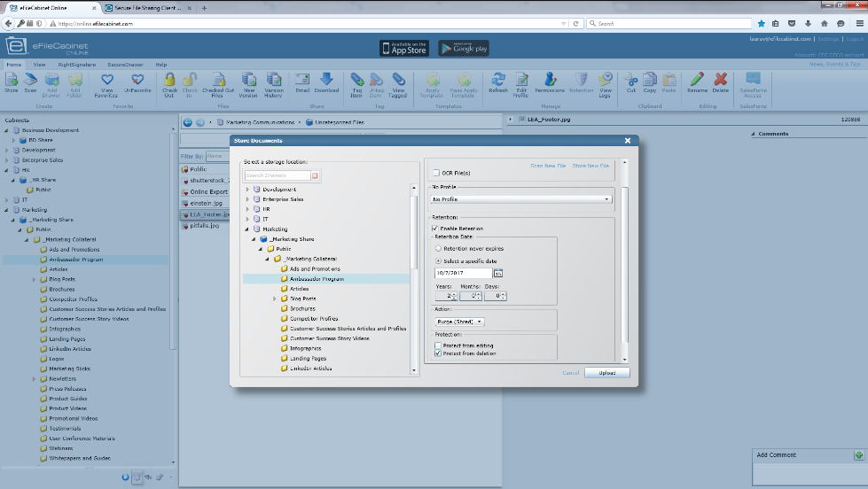This screenshot has width=868, height=489.
Task: Switch to the View ribbon tab
Action: point(40,65)
